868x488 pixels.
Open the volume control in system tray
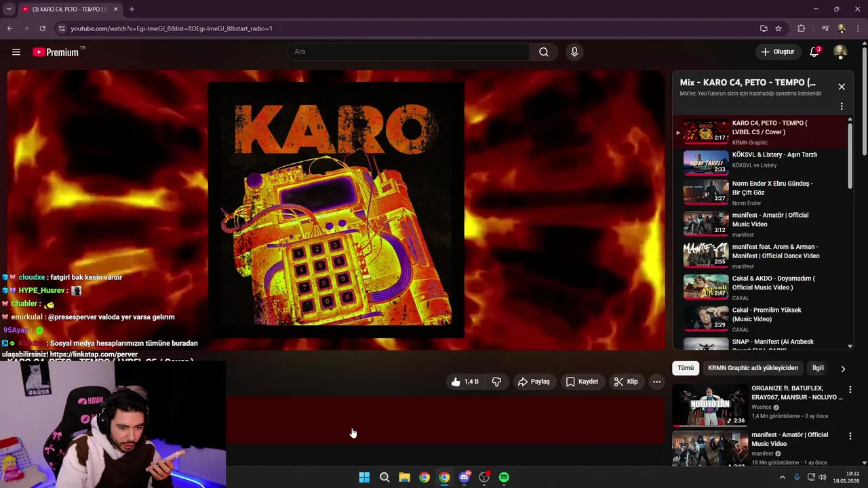[823, 477]
